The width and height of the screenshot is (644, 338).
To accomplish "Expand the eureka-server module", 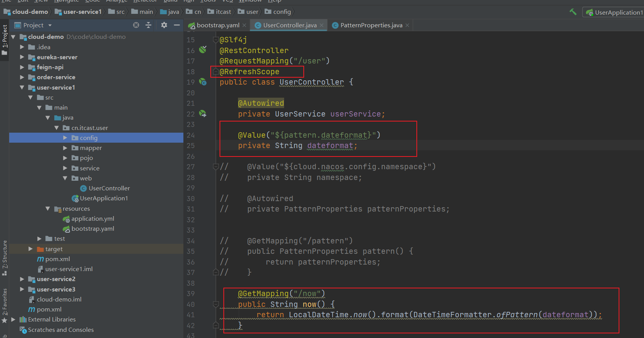I will click(x=22, y=57).
